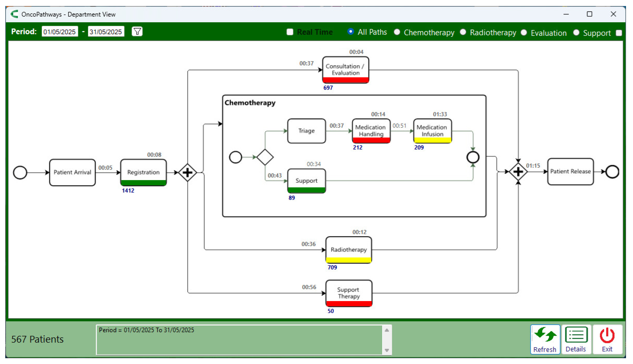Select the Radiotherapy path radio button

[x=463, y=32]
